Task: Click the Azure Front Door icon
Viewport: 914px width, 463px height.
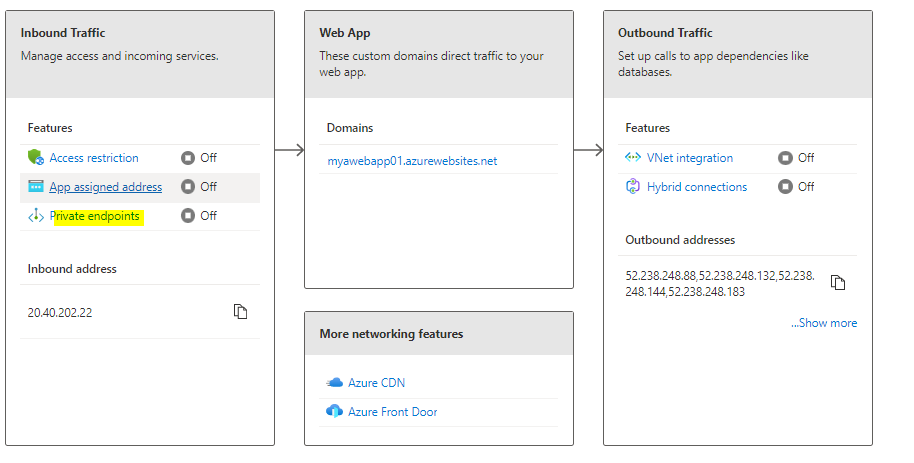Action: 335,412
